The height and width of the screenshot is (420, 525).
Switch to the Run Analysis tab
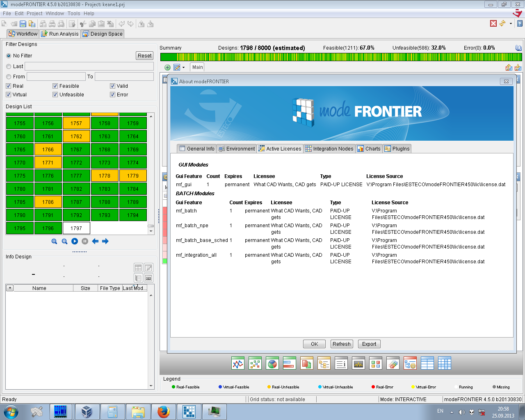(59, 34)
